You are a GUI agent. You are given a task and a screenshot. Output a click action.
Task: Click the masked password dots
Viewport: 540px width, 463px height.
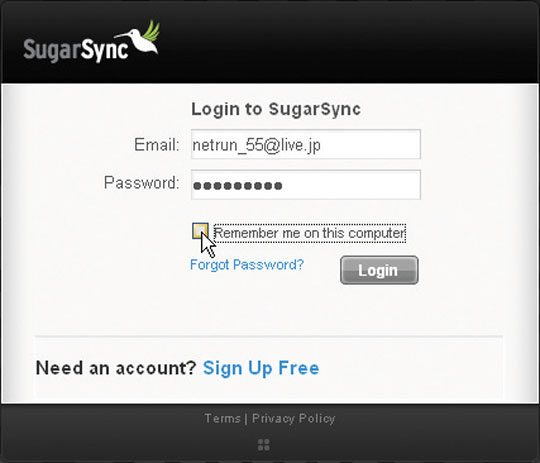(238, 186)
